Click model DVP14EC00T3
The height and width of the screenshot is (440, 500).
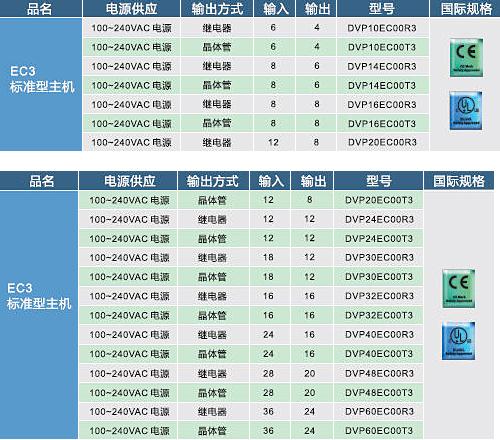pos(382,86)
